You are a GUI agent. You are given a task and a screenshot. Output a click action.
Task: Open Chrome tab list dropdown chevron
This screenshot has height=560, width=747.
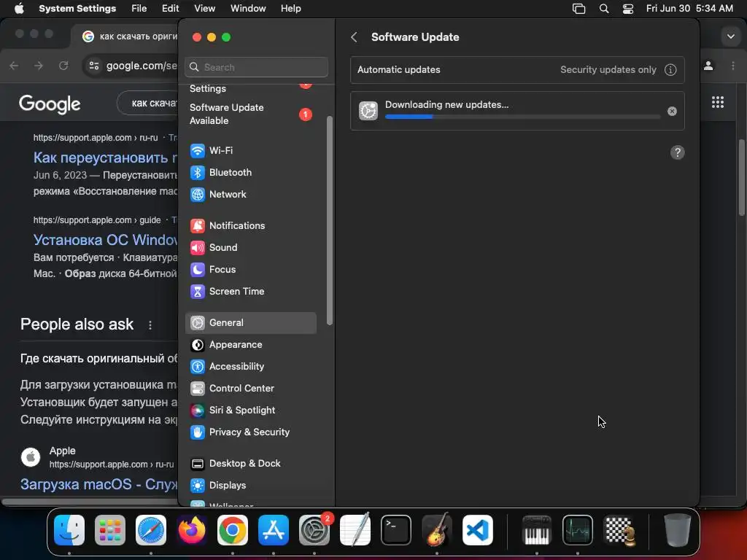coord(730,36)
